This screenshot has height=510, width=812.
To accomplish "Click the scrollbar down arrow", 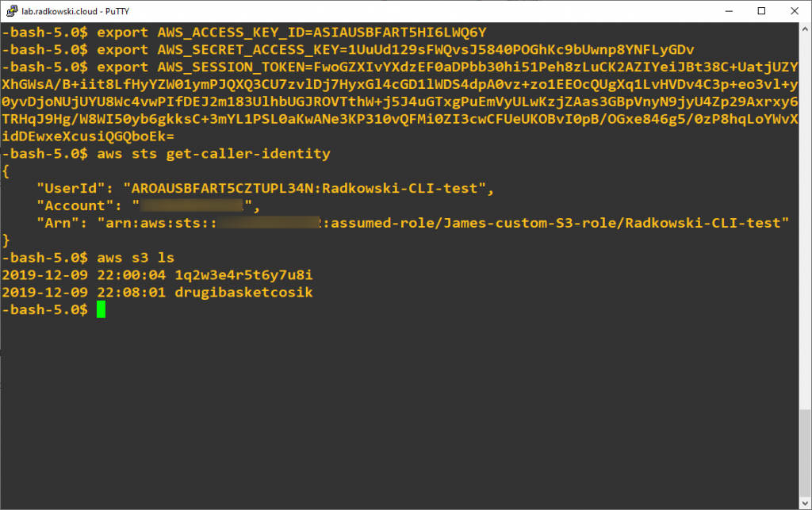I will click(x=806, y=503).
